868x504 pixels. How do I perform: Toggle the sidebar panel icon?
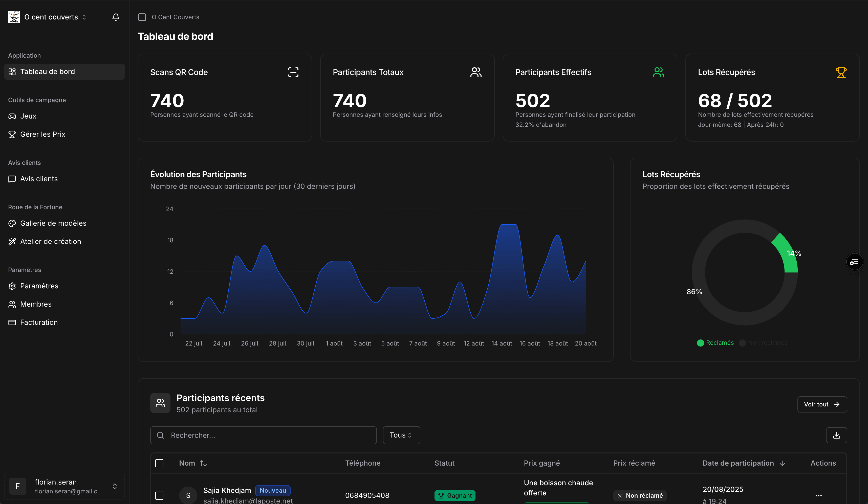[x=142, y=17]
